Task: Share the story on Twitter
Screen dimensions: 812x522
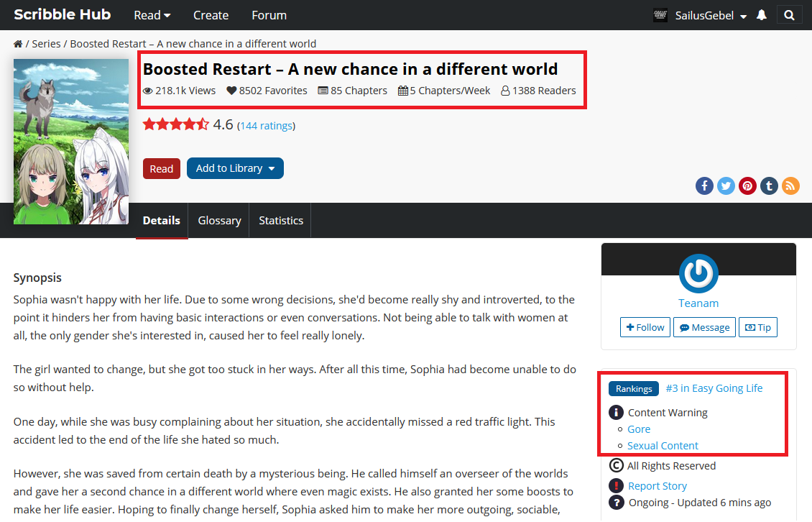Action: pyautogui.click(x=726, y=186)
